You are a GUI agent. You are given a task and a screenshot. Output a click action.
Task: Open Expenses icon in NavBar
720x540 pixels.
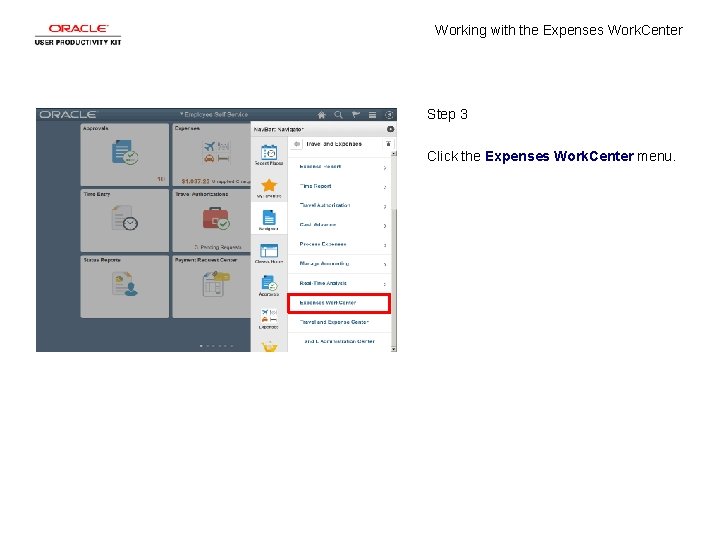coord(269,319)
